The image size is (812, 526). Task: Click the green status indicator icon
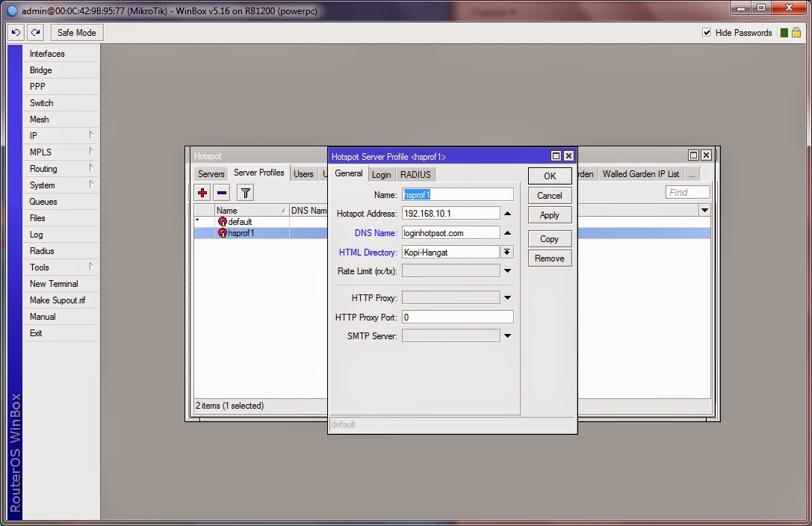tap(784, 33)
